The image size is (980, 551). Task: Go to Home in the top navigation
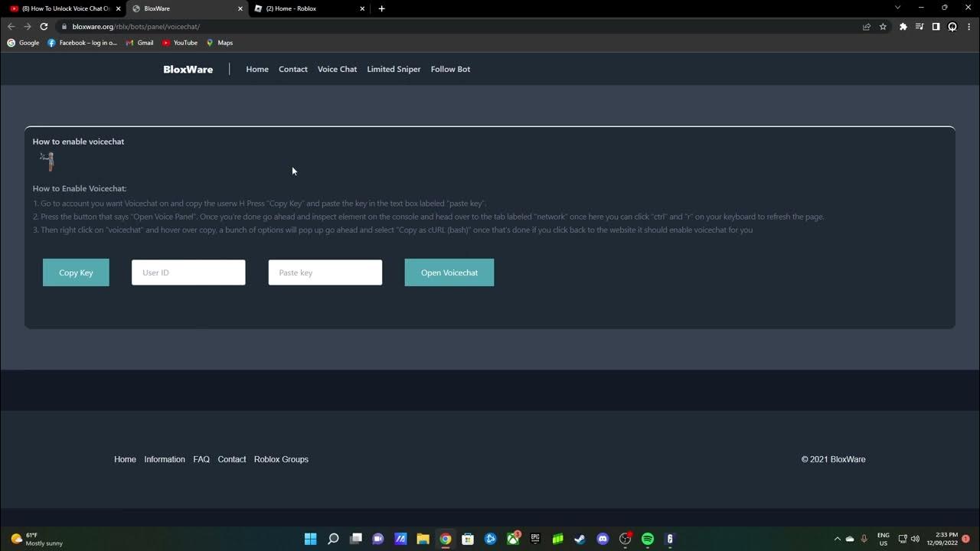point(257,69)
